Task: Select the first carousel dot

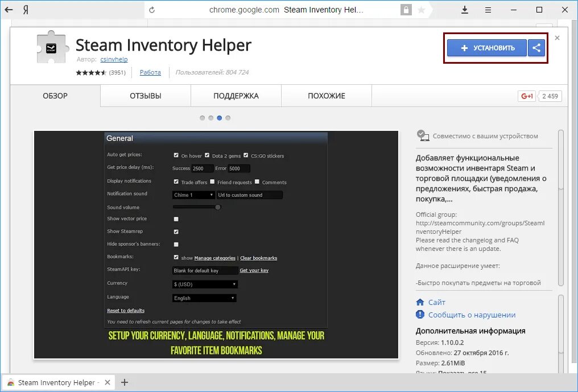Action: 202,118
